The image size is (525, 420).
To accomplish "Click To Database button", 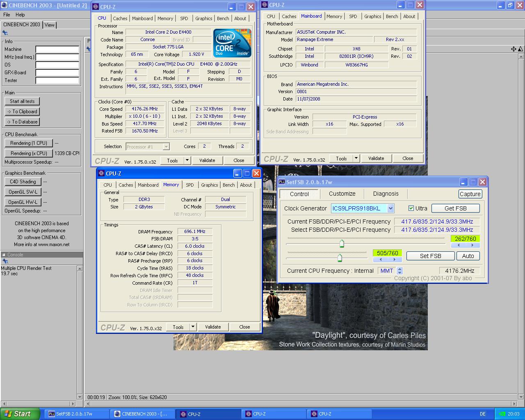I will [23, 122].
